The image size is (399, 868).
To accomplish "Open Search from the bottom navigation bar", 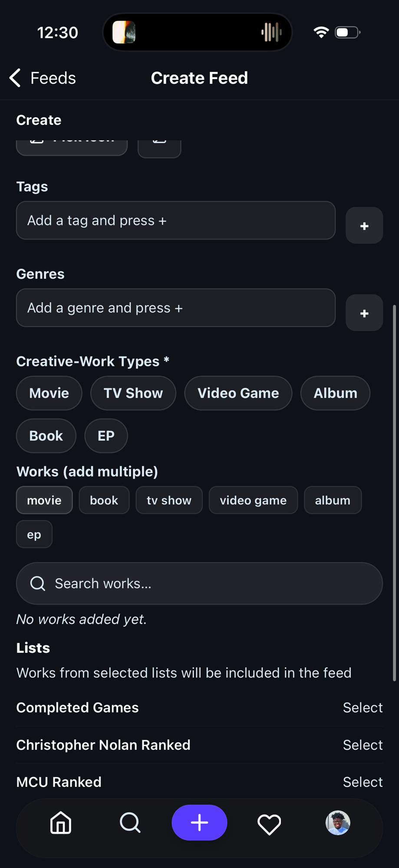I will pyautogui.click(x=130, y=823).
